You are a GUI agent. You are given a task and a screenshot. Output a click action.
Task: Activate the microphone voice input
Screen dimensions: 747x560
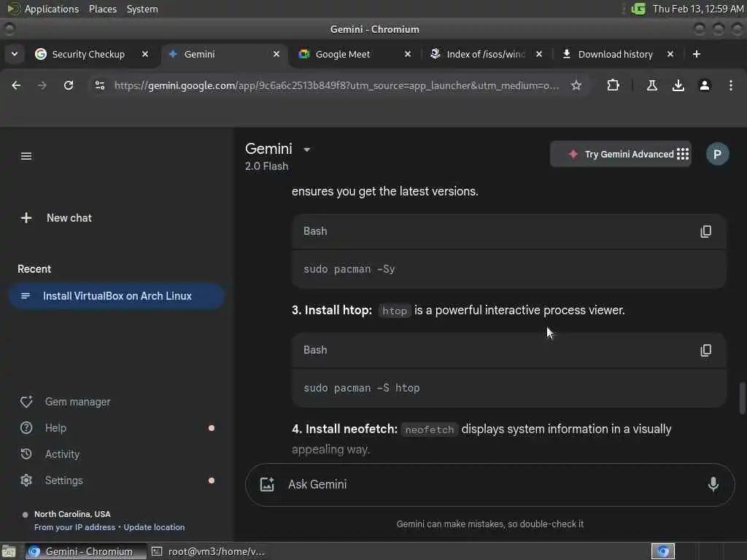(713, 484)
